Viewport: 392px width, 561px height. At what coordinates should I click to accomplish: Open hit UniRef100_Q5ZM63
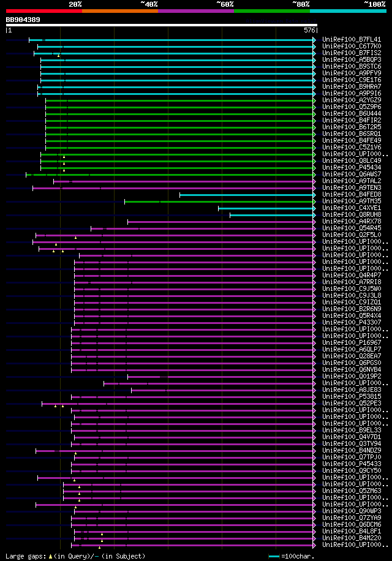coord(352,491)
